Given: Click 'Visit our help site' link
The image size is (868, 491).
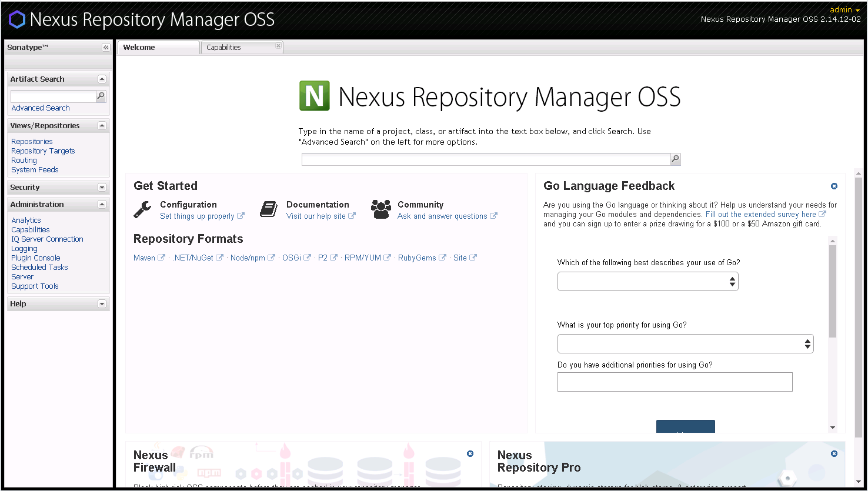Looking at the screenshot, I should click(316, 216).
